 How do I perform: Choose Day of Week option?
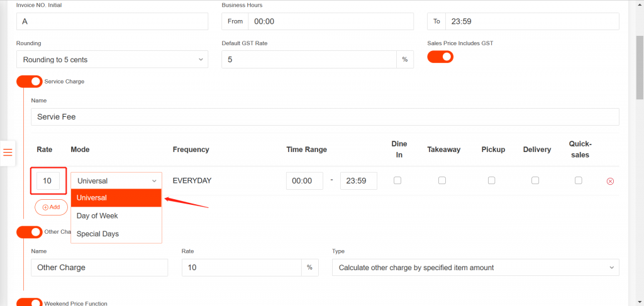[x=97, y=216]
